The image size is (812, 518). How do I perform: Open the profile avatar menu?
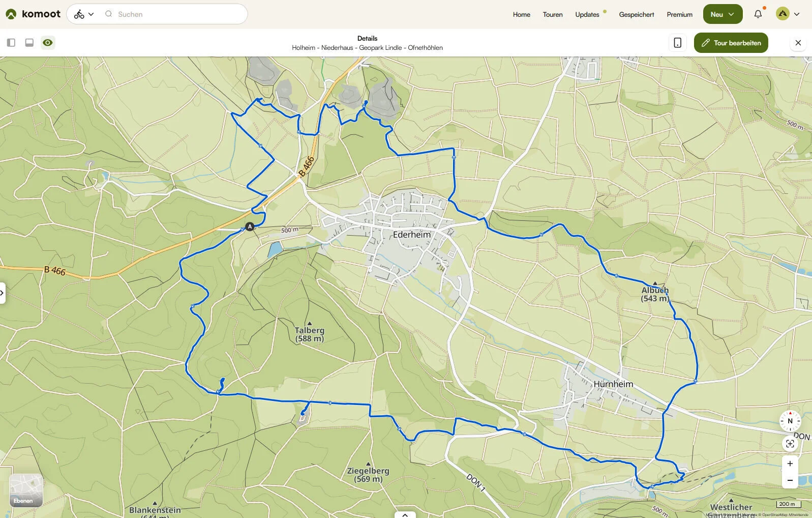pos(787,14)
